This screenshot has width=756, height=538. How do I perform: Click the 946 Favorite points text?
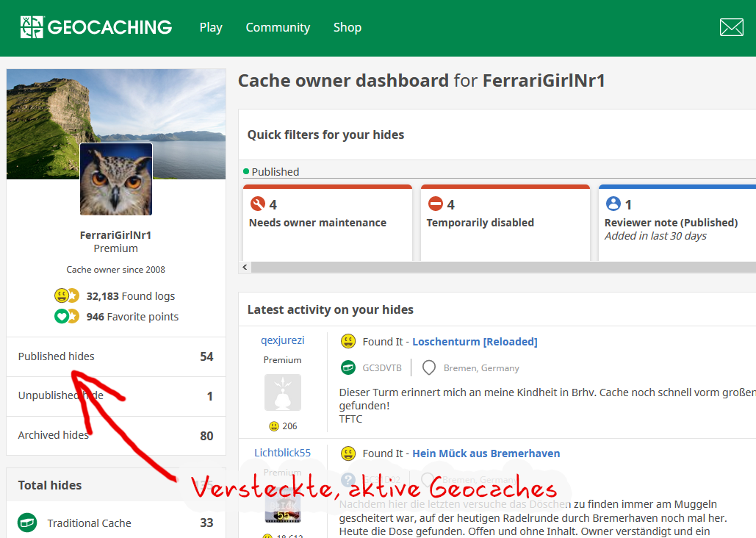(132, 317)
